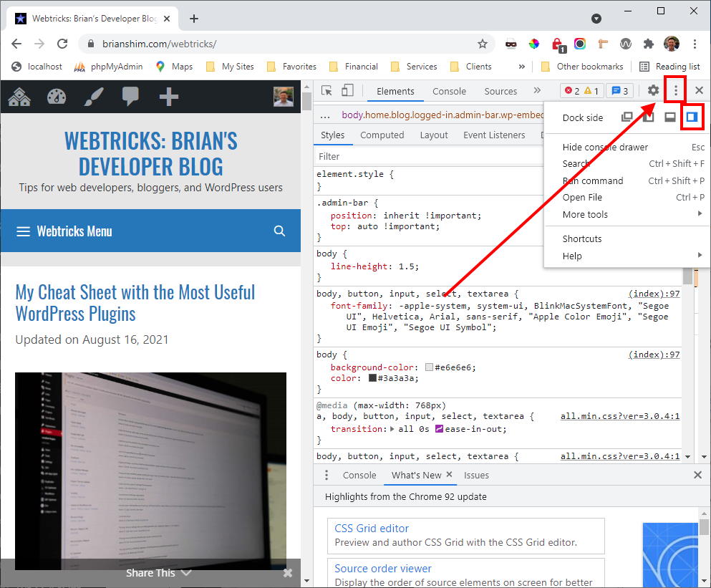Open the site search magnifier icon

pos(279,231)
